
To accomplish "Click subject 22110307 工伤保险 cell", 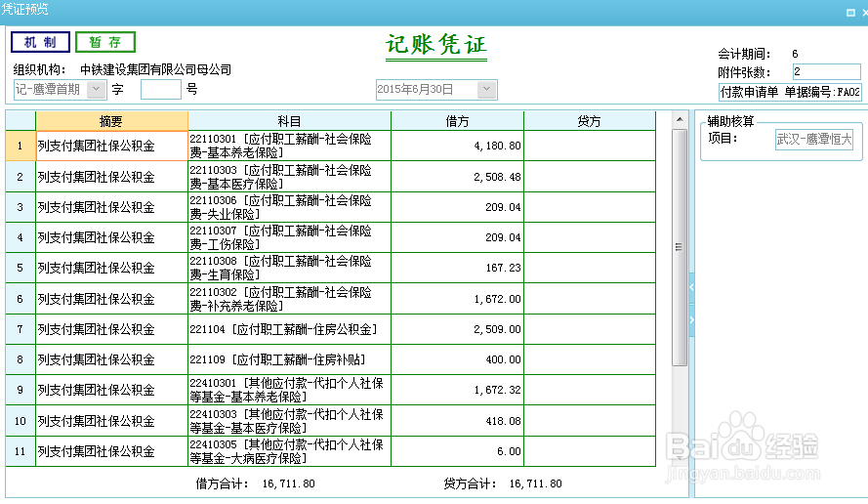I will tap(290, 237).
